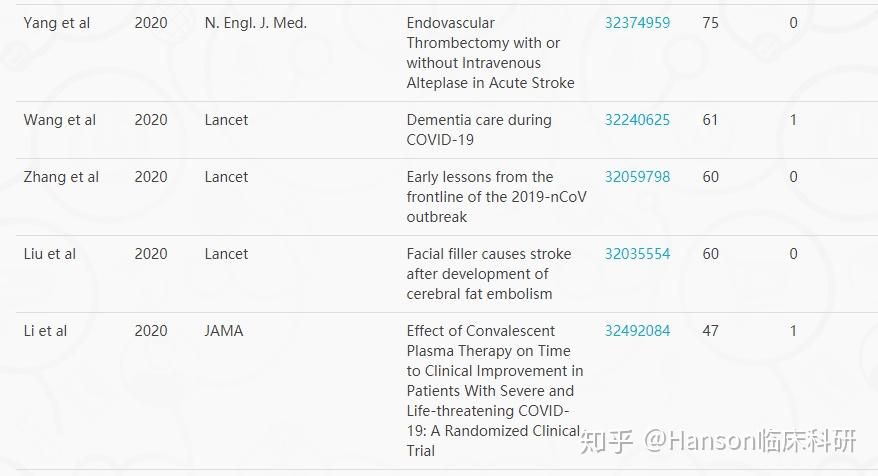Open PubMed link 32035554

point(637,254)
